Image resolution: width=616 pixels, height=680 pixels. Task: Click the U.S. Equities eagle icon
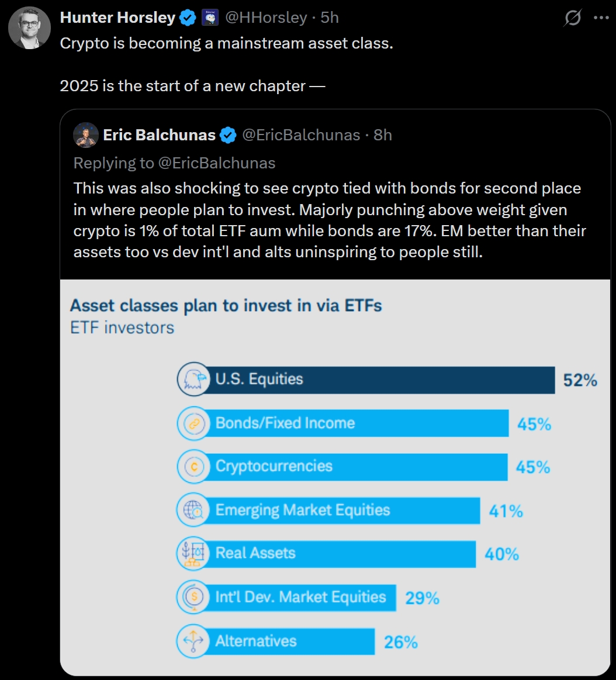coord(193,379)
